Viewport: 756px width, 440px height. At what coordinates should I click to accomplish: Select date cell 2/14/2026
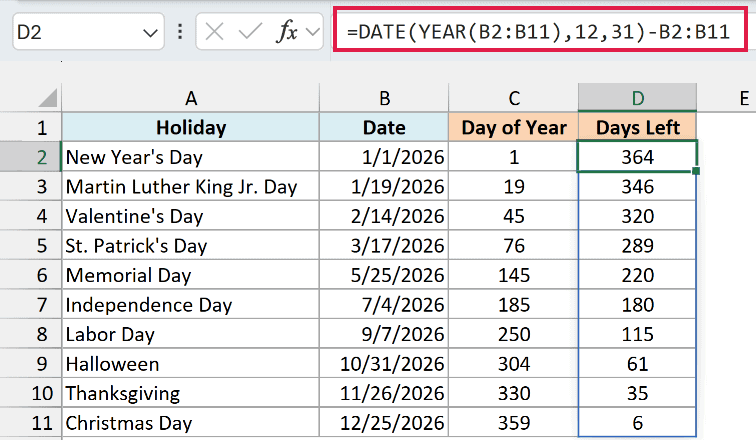[x=384, y=216]
